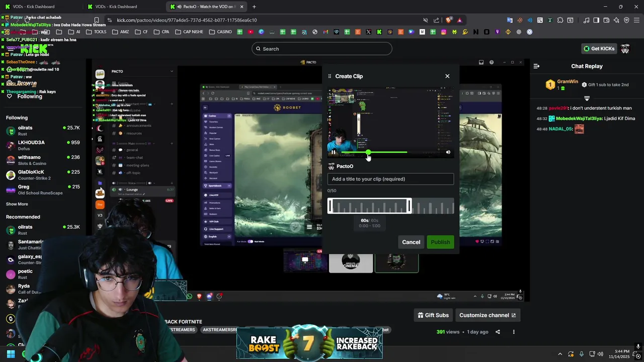
Task: Open oilrats channel in Following list
Action: (x=43, y=131)
